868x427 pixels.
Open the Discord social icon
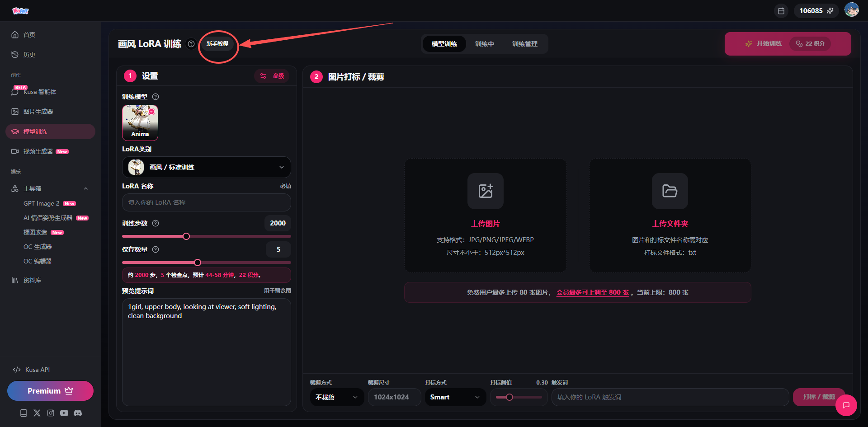[x=78, y=413]
